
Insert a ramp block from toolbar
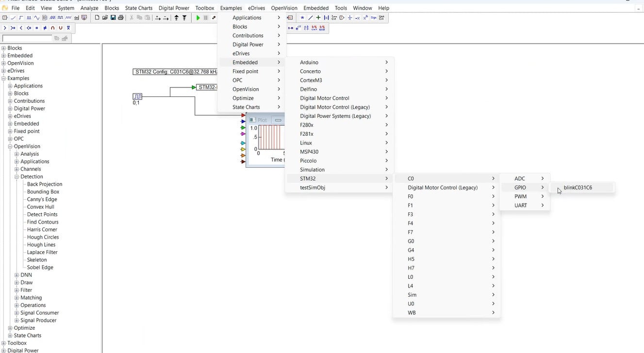pos(13,17)
